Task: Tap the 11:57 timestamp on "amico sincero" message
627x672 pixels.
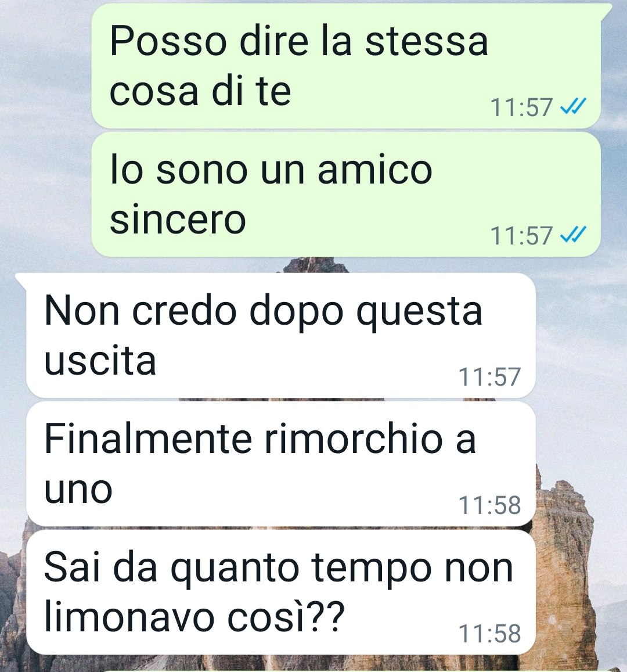Action: point(521,236)
